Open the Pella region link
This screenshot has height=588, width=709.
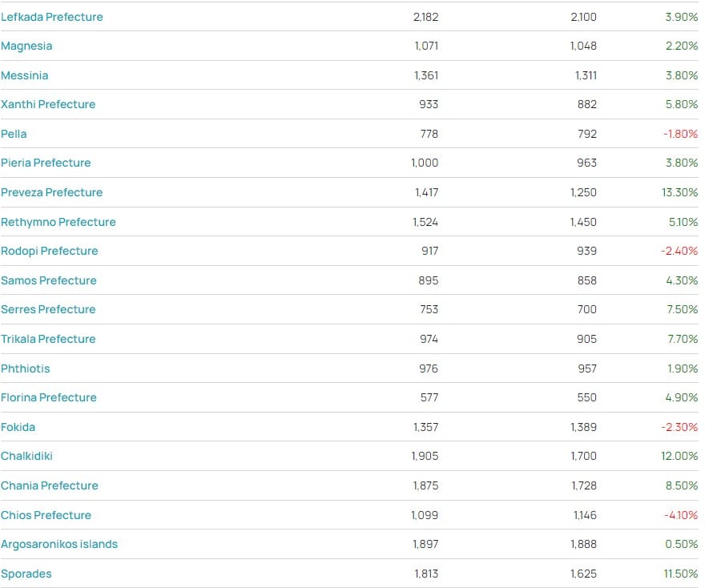point(14,134)
